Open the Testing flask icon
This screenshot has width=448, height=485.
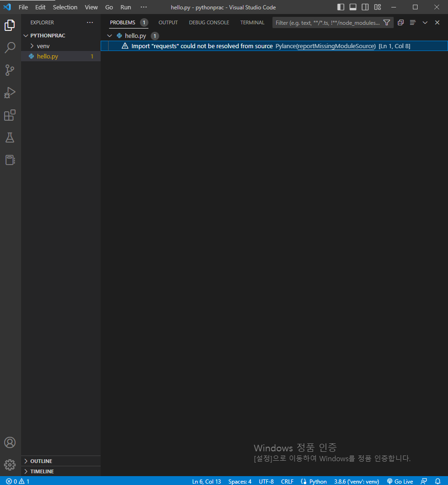(10, 138)
